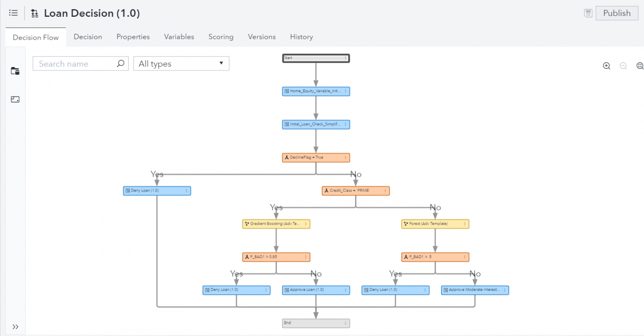Click the zoom in magnifier icon
Screen dimensions: 644x336
(606, 66)
